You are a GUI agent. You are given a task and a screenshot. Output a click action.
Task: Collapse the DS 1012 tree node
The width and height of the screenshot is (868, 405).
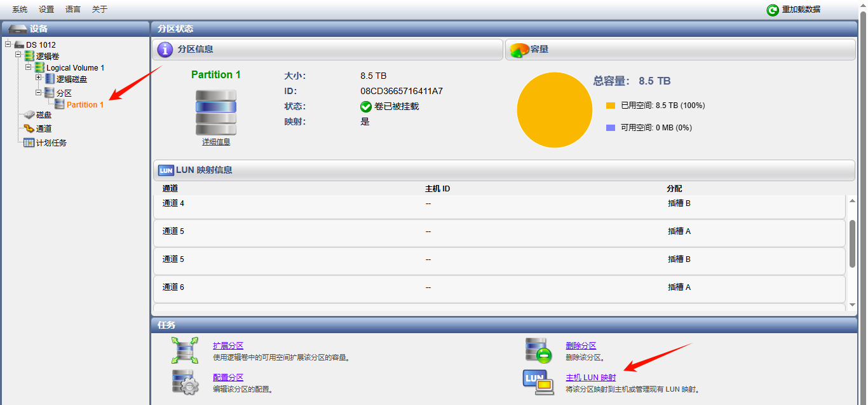click(x=8, y=45)
